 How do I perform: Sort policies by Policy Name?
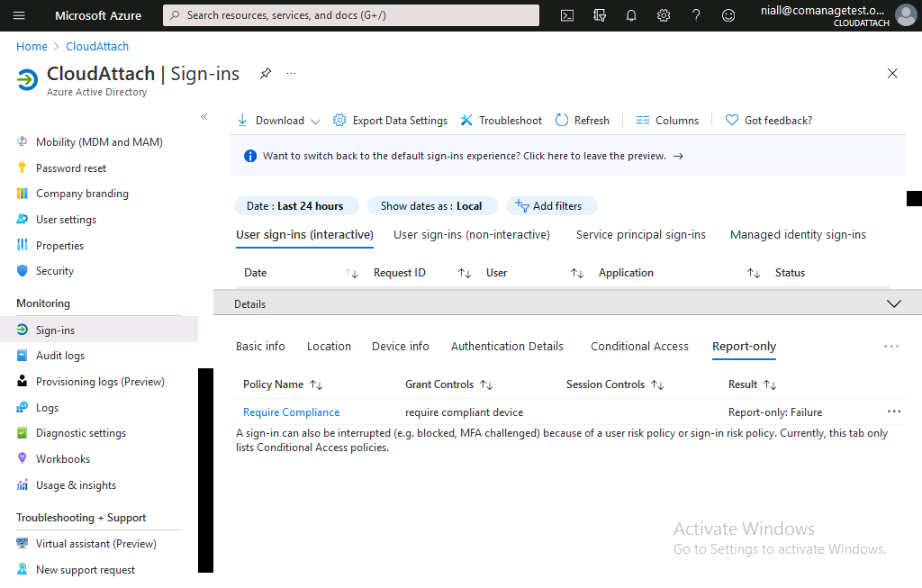(x=316, y=384)
